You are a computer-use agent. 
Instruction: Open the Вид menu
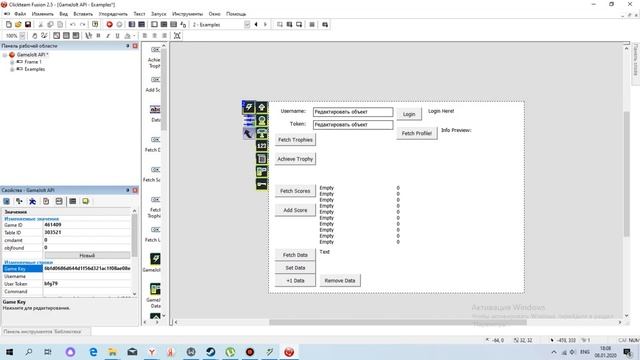point(64,14)
